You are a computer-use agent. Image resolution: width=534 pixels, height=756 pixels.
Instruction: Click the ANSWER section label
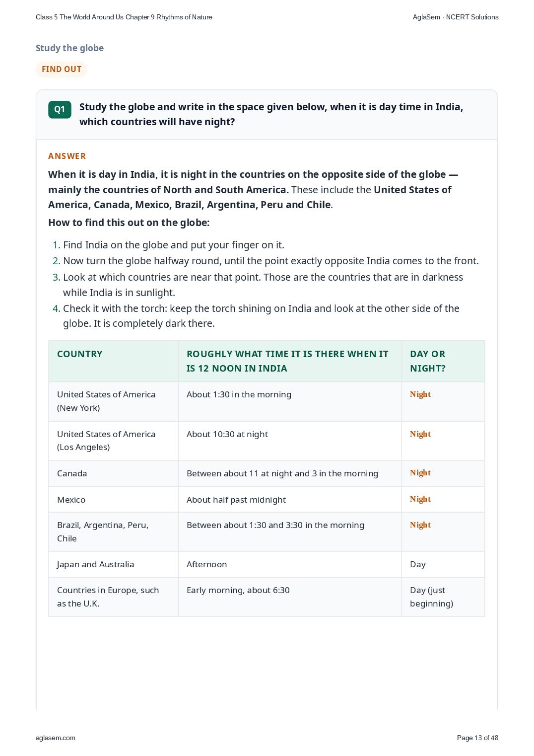(67, 156)
